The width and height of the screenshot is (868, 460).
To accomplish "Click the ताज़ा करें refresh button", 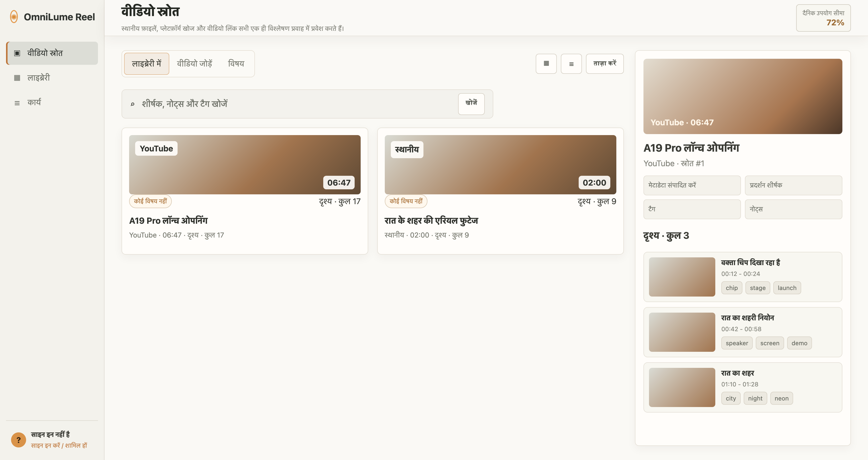I will [605, 64].
